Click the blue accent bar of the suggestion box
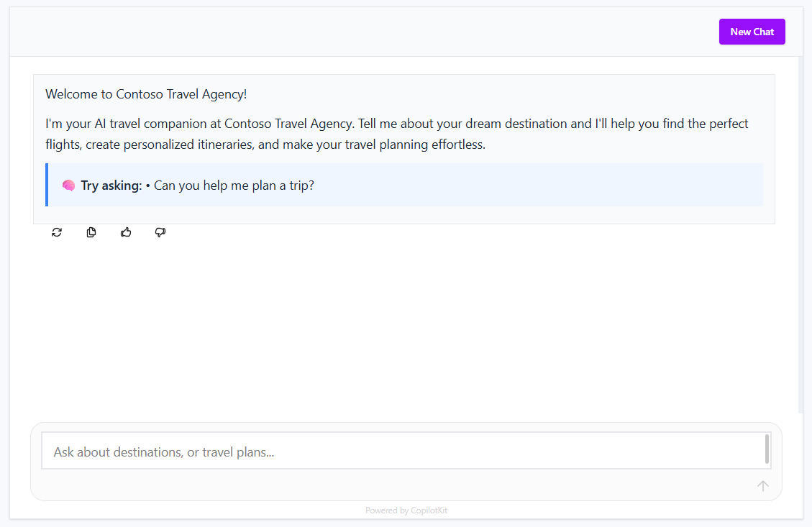 tap(47, 185)
